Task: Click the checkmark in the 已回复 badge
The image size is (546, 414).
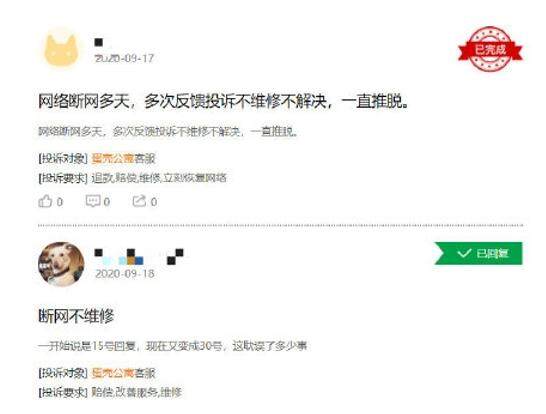Action: (x=464, y=253)
